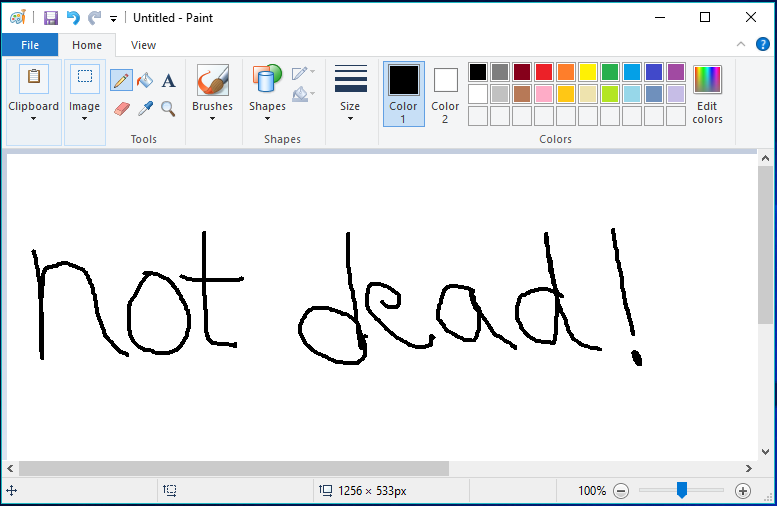This screenshot has width=777, height=506.
Task: Choose the Text tool
Action: (168, 81)
